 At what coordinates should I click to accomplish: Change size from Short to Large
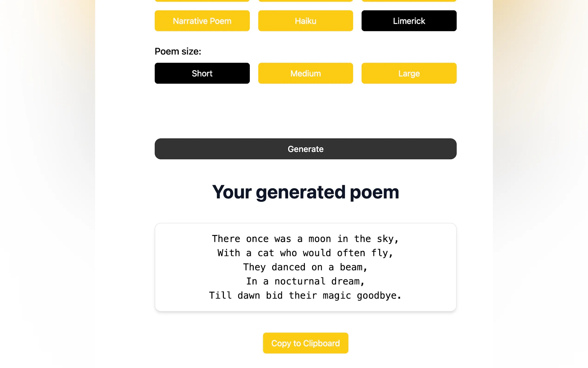click(409, 73)
